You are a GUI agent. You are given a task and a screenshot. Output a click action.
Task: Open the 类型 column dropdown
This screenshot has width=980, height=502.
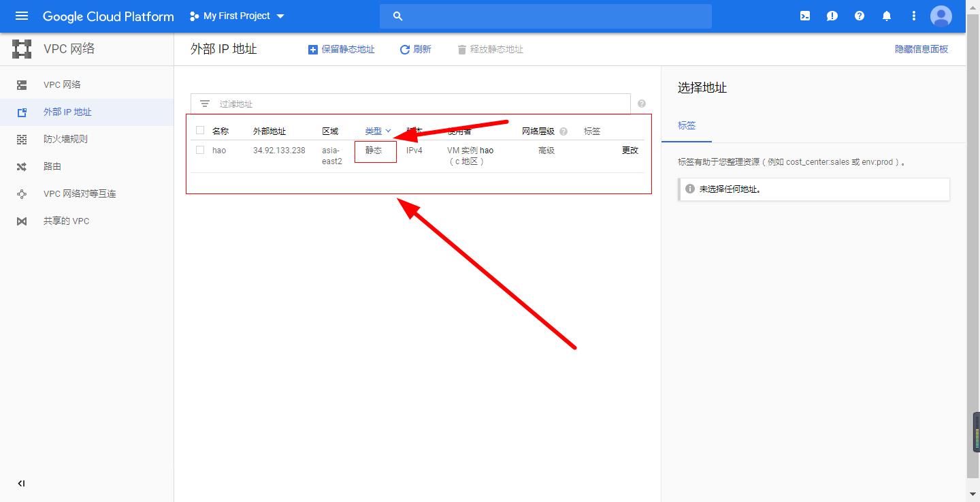coord(376,130)
